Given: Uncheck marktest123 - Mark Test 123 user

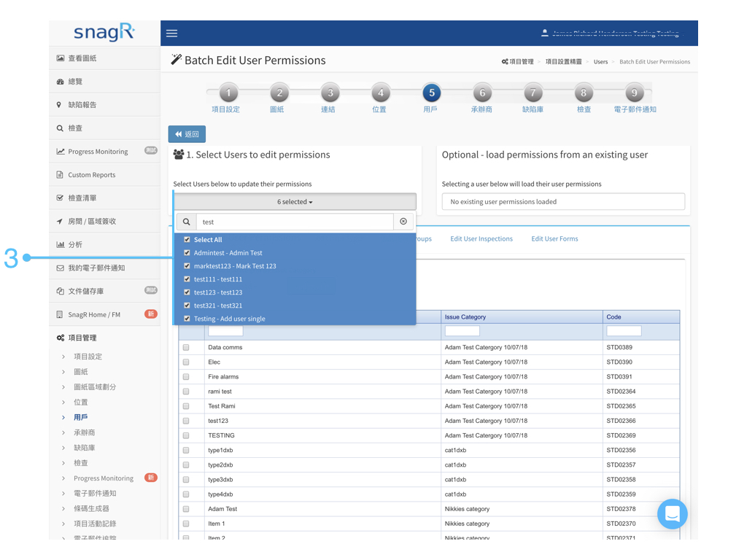Looking at the screenshot, I should [x=187, y=266].
